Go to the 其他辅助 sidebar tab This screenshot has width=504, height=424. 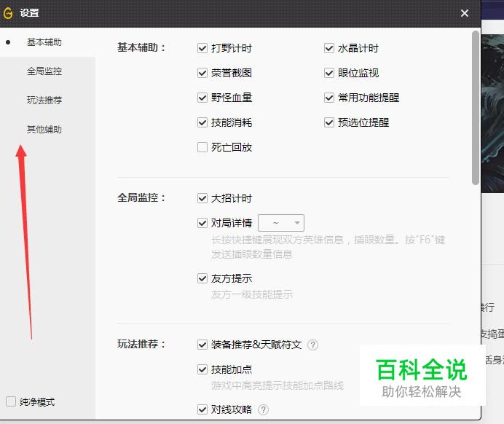click(x=44, y=129)
